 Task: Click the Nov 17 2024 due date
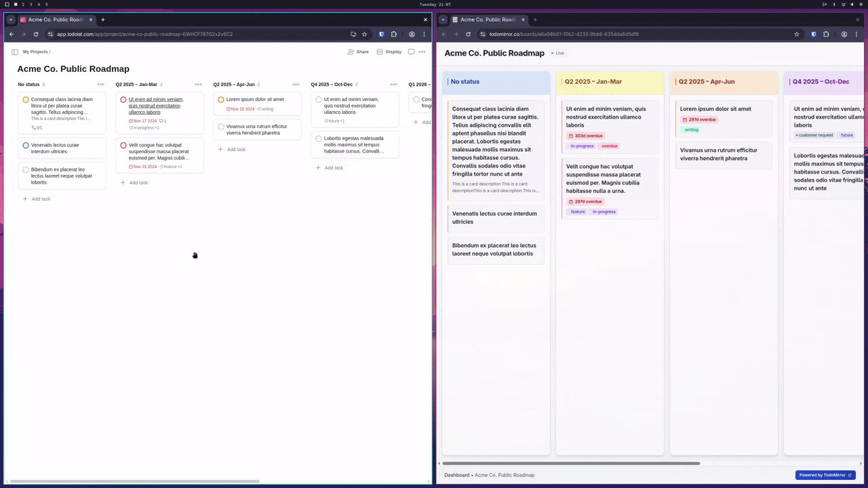click(143, 121)
